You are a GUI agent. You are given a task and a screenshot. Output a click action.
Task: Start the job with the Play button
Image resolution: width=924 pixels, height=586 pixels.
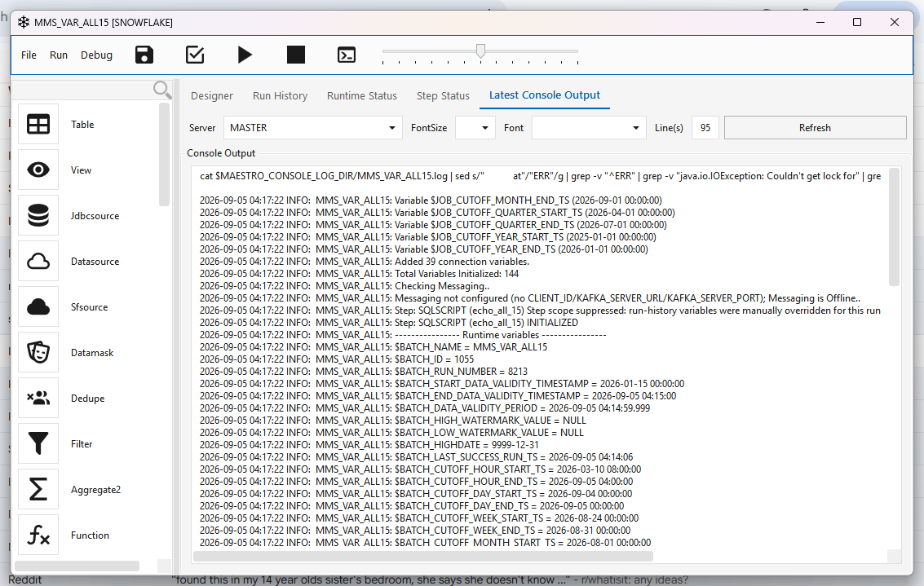pyautogui.click(x=245, y=55)
